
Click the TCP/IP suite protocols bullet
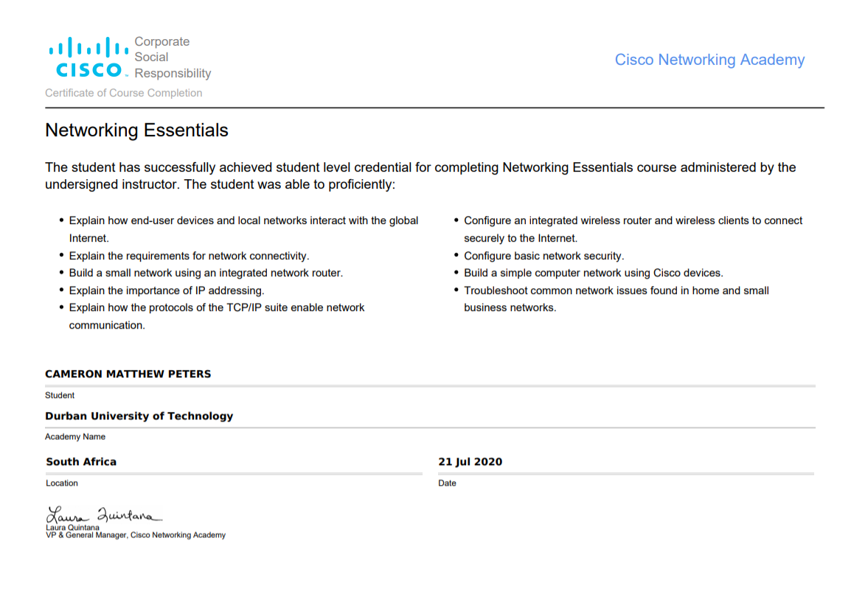(216, 308)
